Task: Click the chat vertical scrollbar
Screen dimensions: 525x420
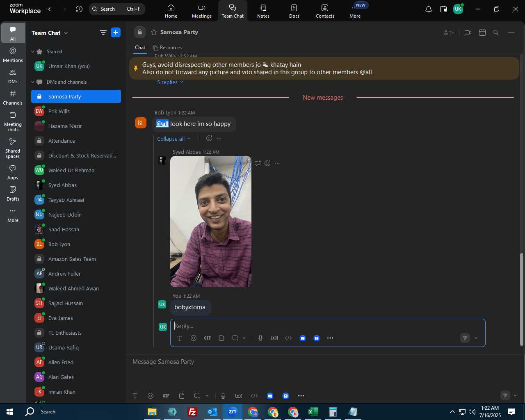Action: point(522,299)
